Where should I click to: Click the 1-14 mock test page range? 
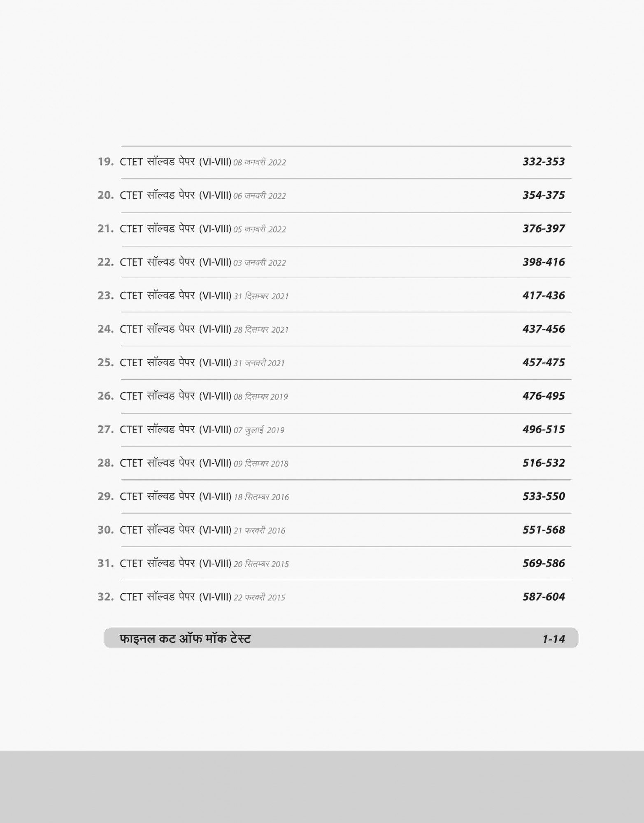pyautogui.click(x=553, y=639)
